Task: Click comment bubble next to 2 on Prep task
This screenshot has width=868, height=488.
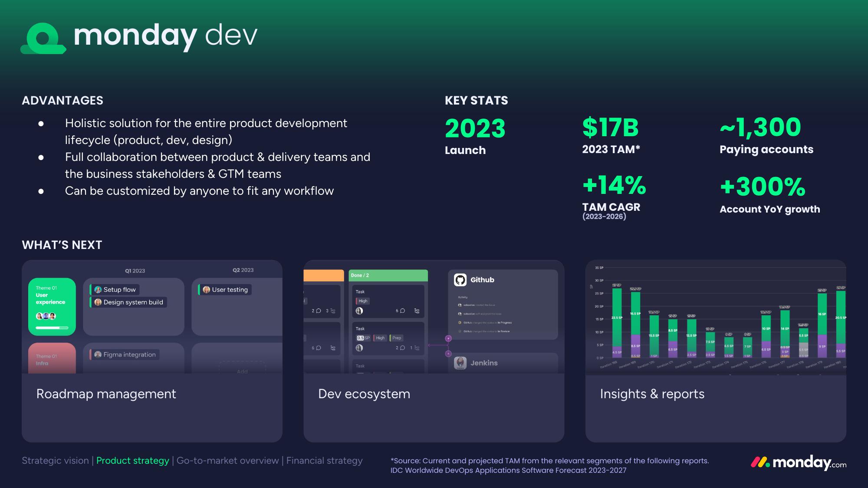Action: [402, 348]
